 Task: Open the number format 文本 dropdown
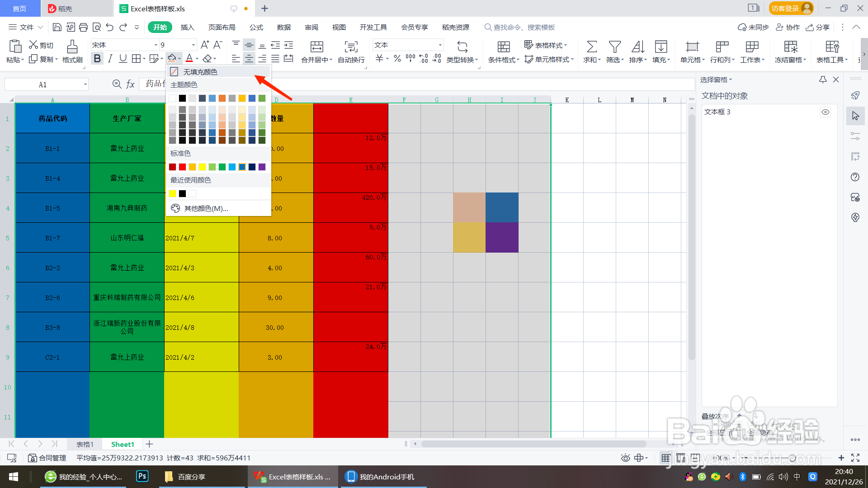(440, 45)
